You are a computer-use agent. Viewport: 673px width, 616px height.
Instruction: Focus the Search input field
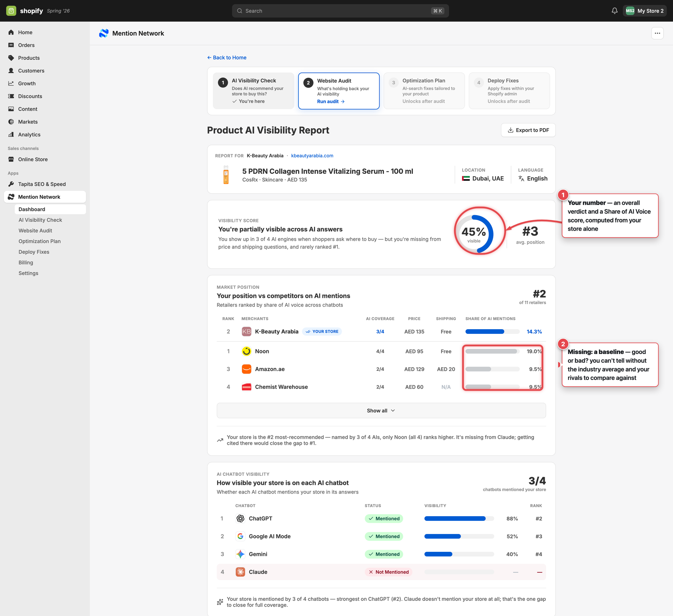[340, 11]
